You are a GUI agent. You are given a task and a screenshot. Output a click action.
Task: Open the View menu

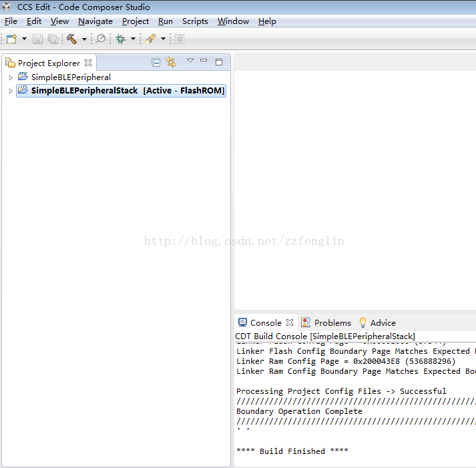[x=59, y=21]
